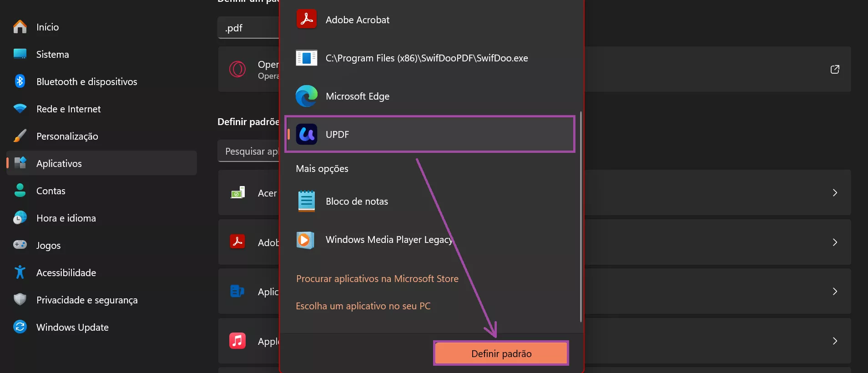Click the .pdf file type field

[x=248, y=28]
